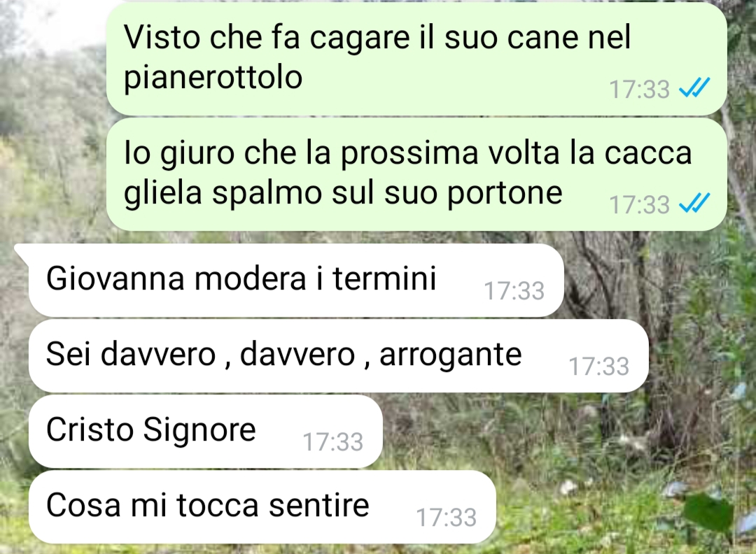Tap the blue double-check on the pianerottolo message

(694, 87)
